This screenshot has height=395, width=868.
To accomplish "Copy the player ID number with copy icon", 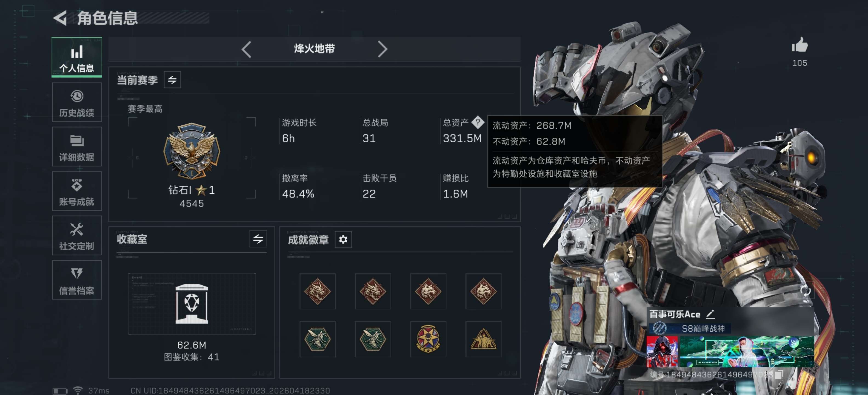I will pyautogui.click(x=779, y=375).
